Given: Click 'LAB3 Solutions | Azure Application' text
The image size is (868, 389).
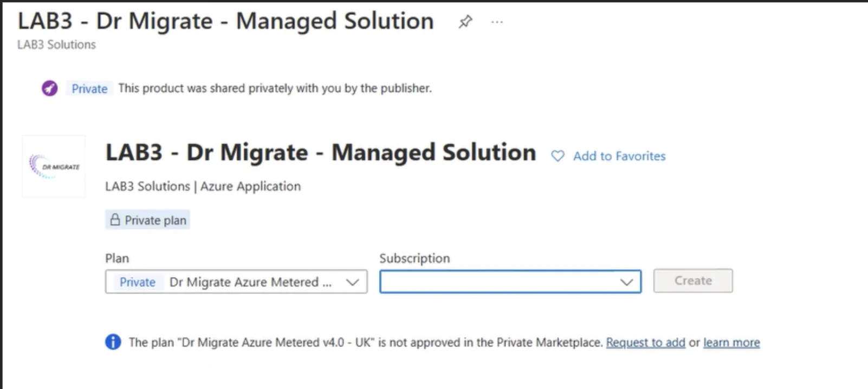Looking at the screenshot, I should point(203,186).
